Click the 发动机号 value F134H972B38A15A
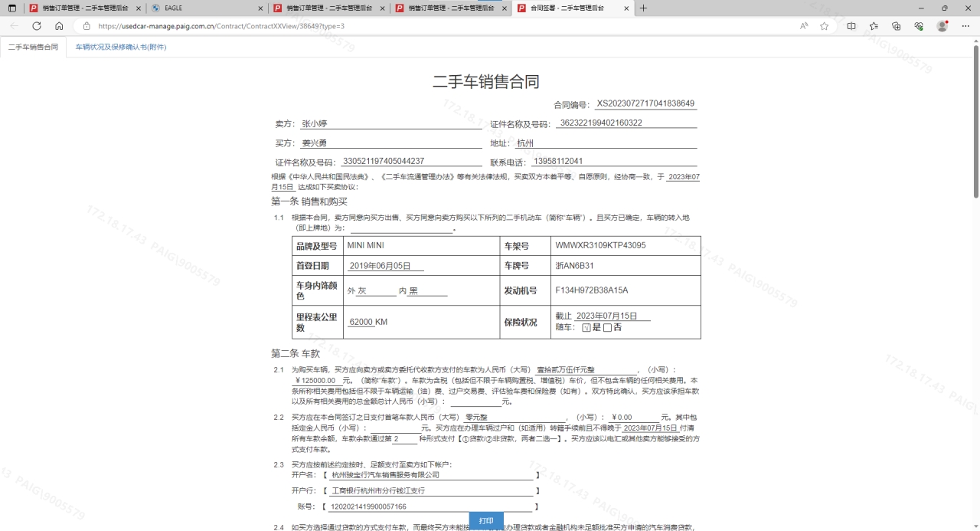 coord(591,290)
